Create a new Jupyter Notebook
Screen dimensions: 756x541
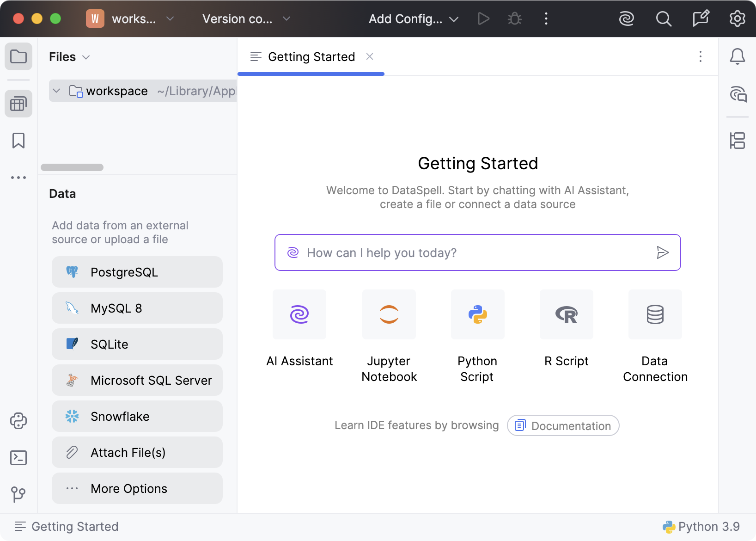389,315
